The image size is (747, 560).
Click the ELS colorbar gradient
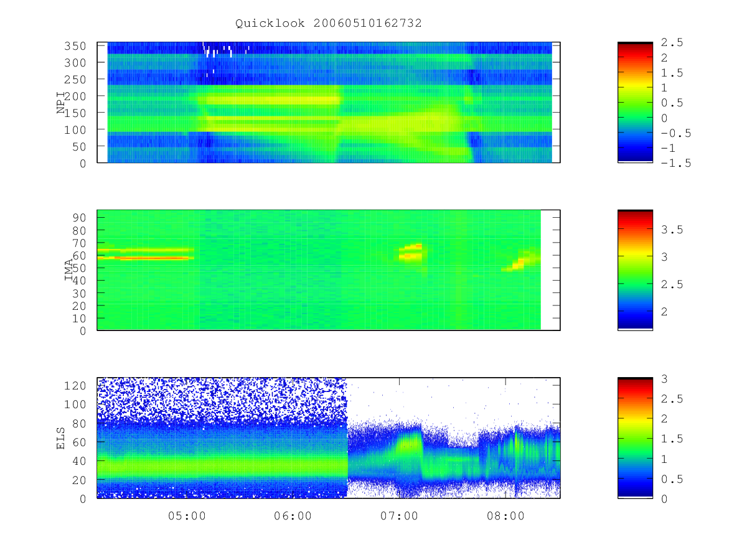tap(635, 438)
